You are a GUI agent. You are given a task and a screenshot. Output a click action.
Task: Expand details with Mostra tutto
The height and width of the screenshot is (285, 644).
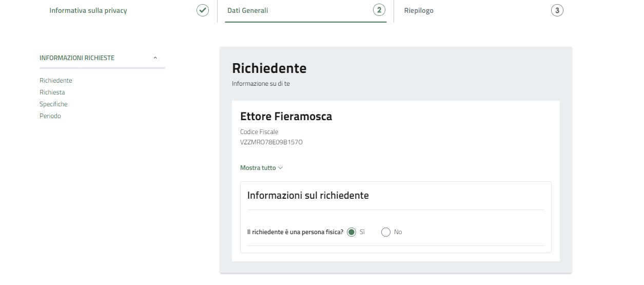pos(258,168)
